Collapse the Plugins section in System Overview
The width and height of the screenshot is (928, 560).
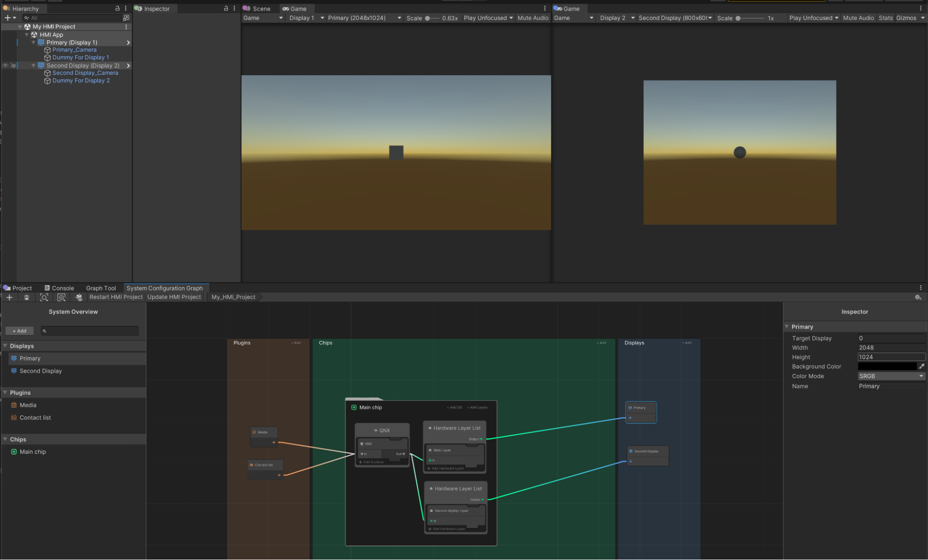point(5,393)
